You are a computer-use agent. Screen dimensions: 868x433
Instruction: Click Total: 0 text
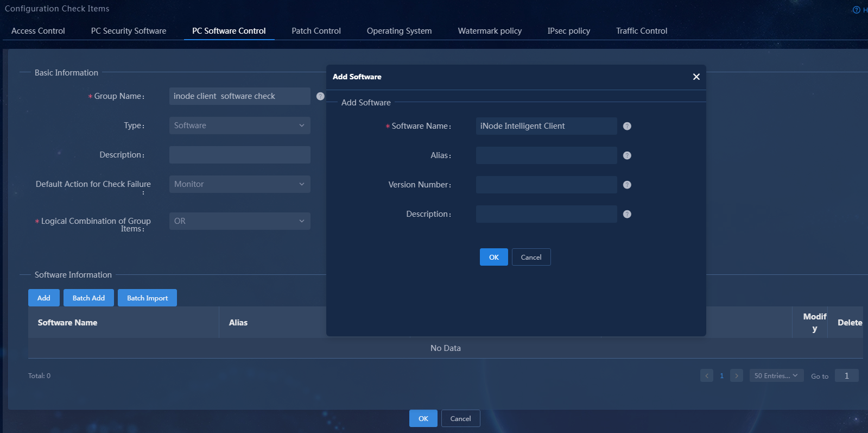[x=39, y=376]
